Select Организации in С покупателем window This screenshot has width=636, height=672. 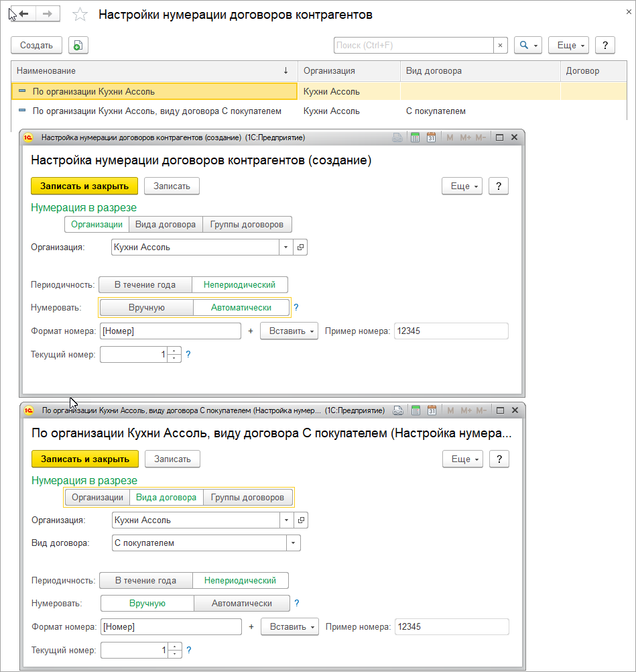point(98,497)
